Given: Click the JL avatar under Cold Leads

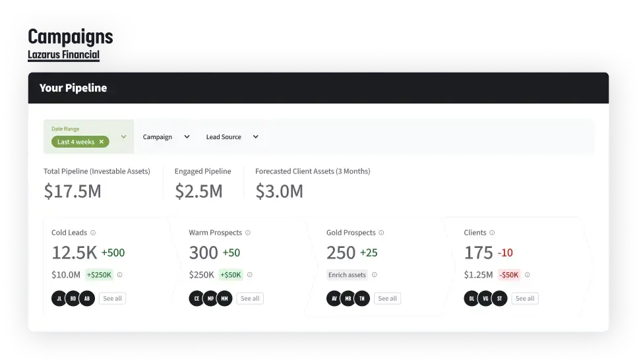Looking at the screenshot, I should [x=59, y=298].
